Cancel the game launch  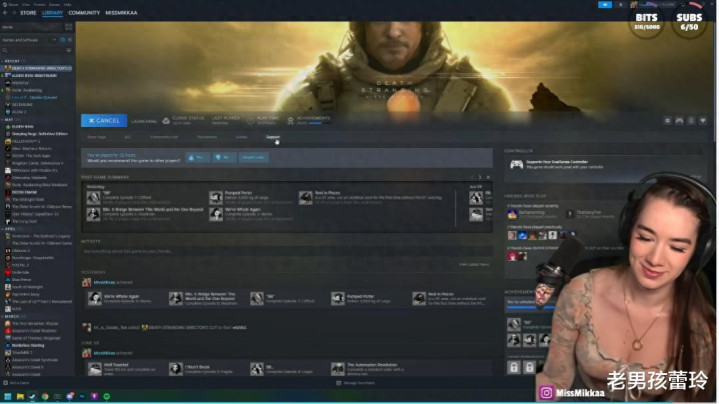click(x=104, y=121)
